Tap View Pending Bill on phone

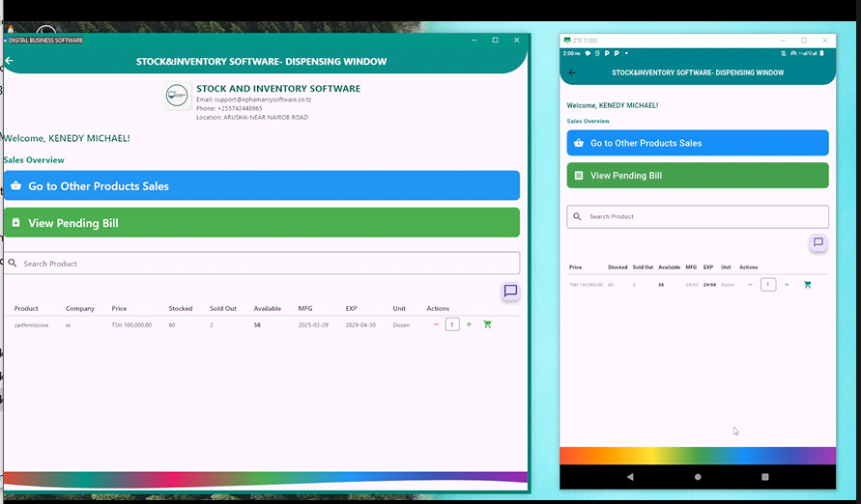point(697,176)
